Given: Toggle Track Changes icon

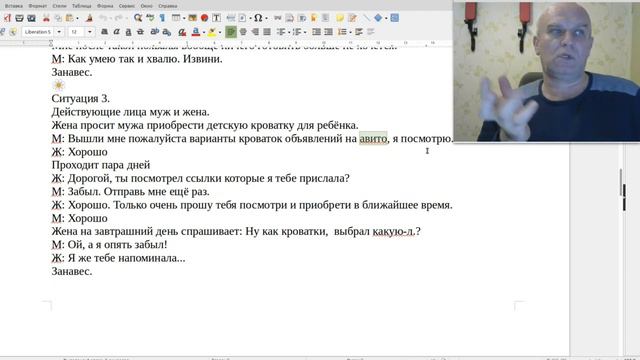Looking at the screenshot, I should pos(352,18).
